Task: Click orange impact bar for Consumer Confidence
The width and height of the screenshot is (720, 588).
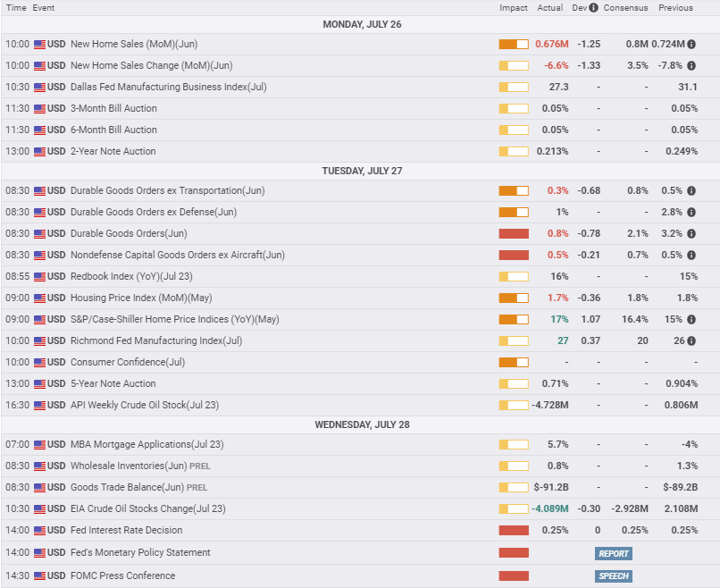Action: pyautogui.click(x=514, y=363)
